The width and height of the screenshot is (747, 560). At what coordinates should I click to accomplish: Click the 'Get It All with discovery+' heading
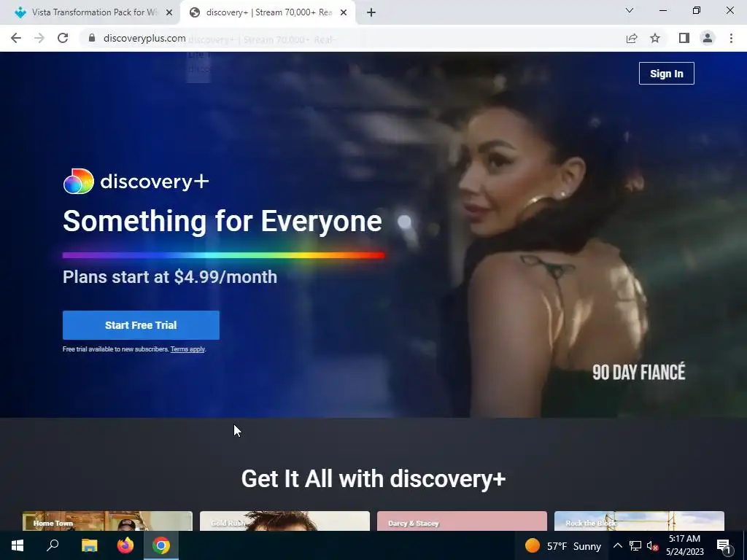(373, 478)
